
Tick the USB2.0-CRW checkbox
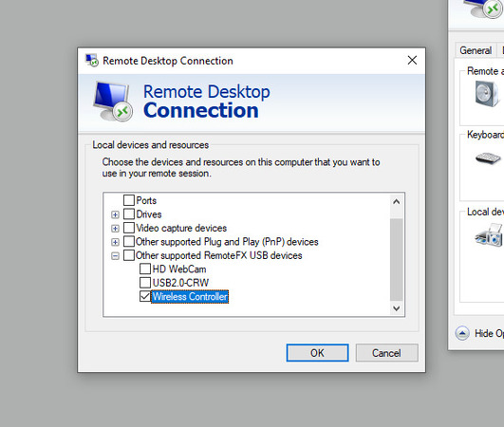[145, 283]
